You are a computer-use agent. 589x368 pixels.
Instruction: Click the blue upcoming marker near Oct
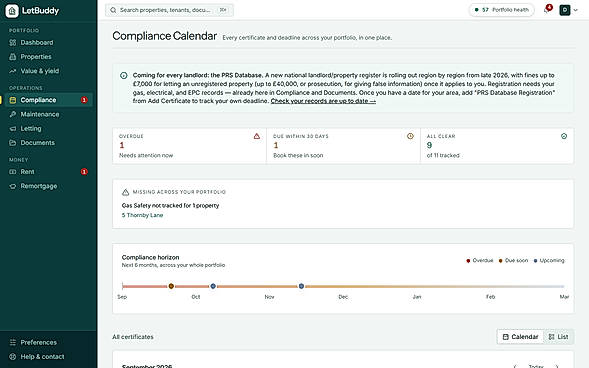[213, 286]
